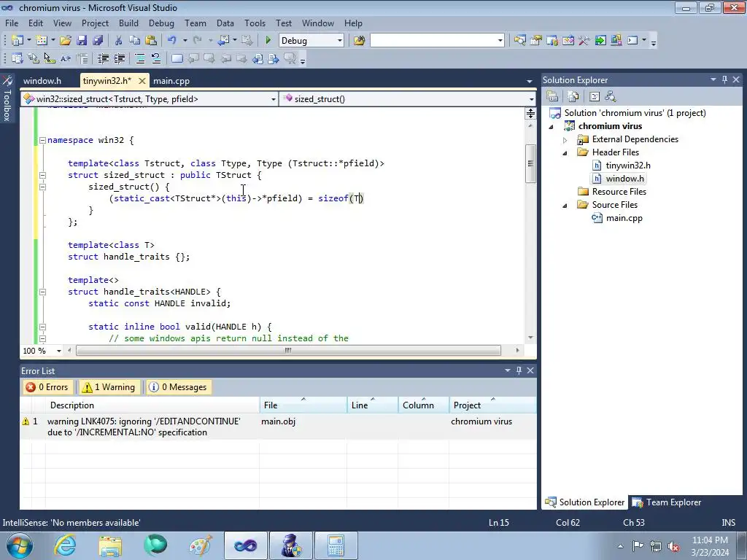The image size is (747, 560).
Task: Click the Paste clipboard icon
Action: [x=151, y=41]
